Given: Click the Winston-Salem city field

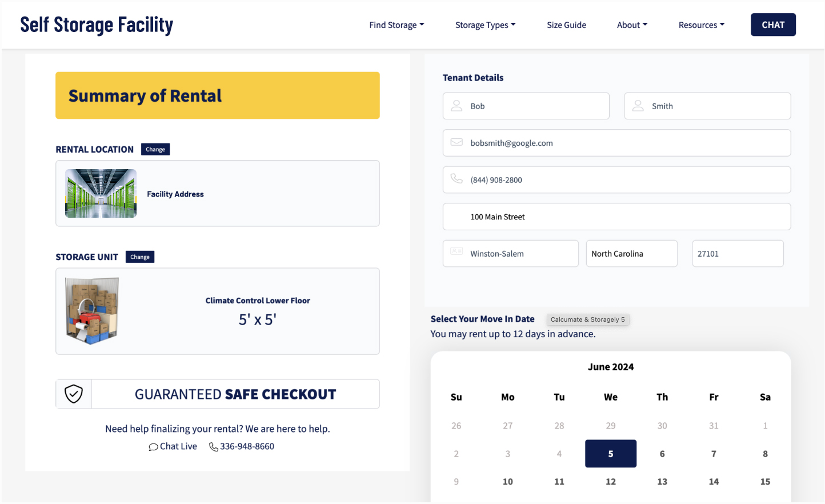Looking at the screenshot, I should pyautogui.click(x=511, y=254).
